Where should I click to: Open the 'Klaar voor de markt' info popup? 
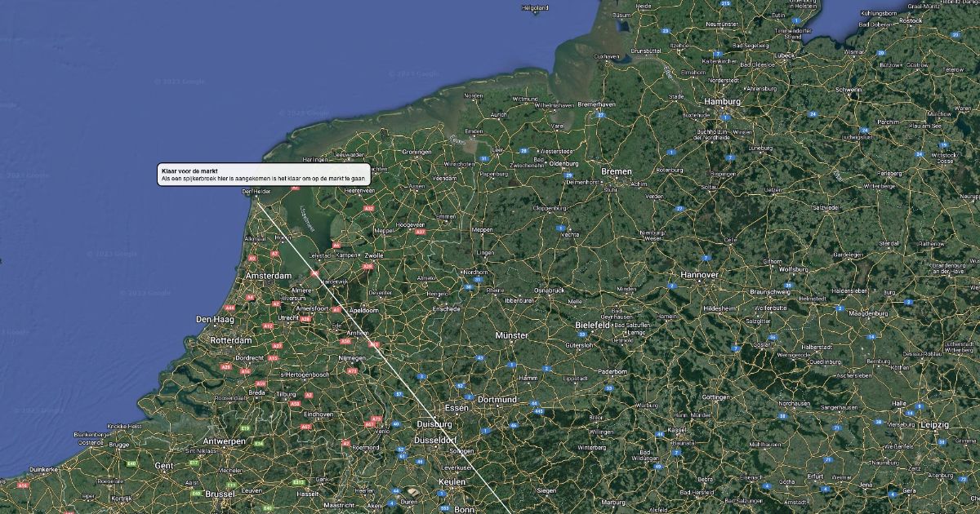[x=264, y=175]
